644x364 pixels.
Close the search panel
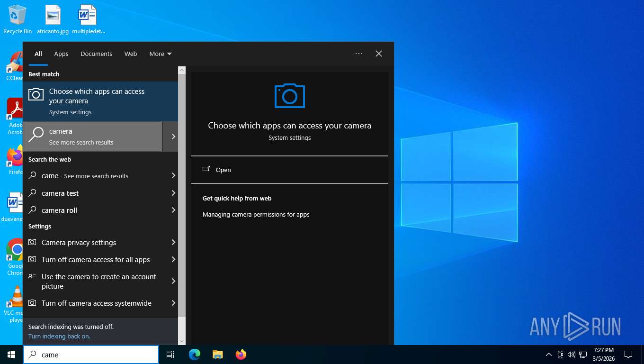click(379, 54)
